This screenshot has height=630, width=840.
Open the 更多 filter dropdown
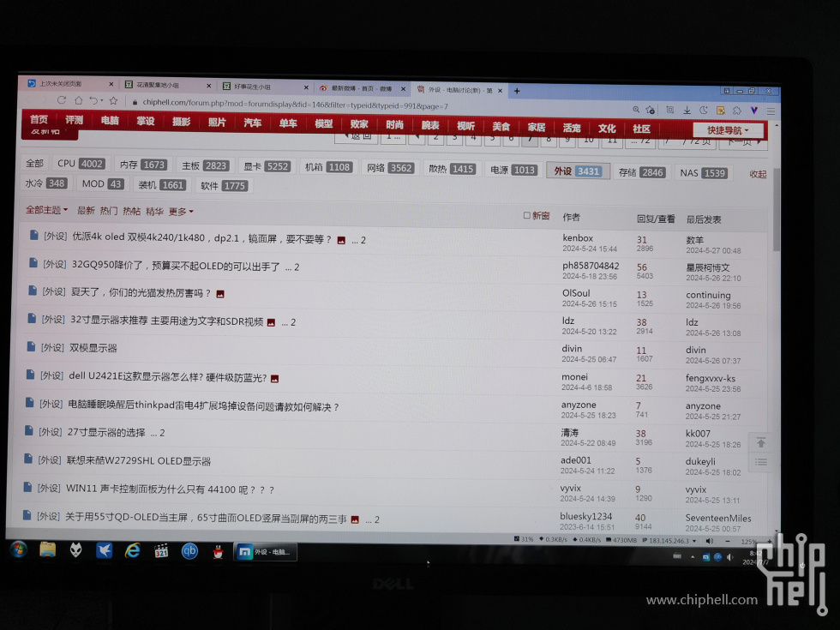pos(181,212)
